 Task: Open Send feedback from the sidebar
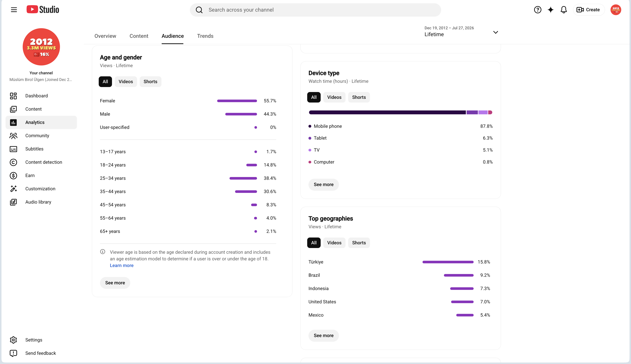point(41,353)
